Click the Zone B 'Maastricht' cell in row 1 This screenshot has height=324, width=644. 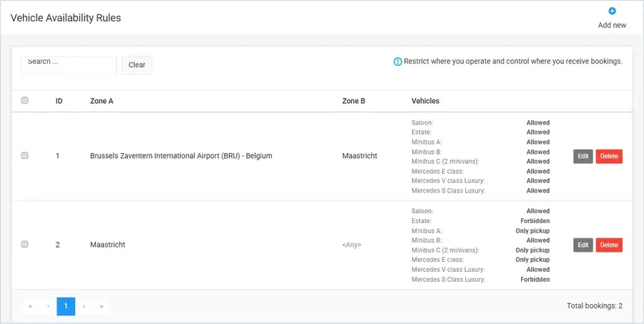(x=360, y=156)
